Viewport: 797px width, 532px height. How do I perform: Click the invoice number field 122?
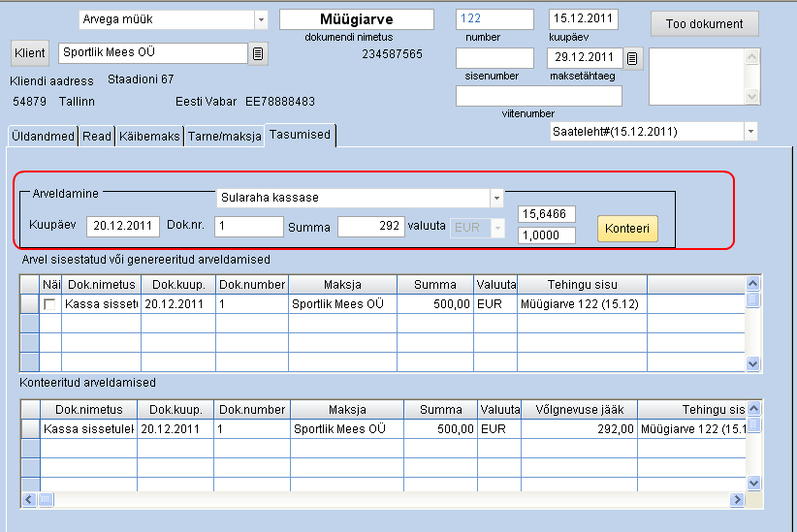click(x=494, y=18)
